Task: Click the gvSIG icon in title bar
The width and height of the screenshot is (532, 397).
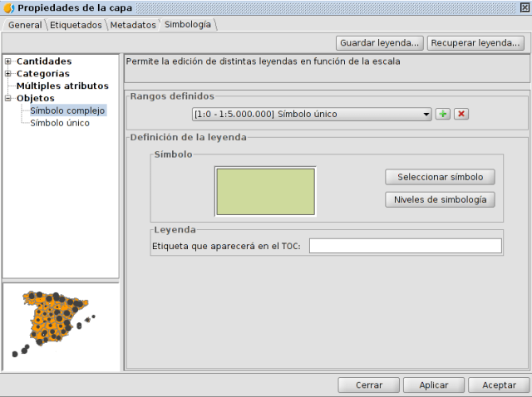Action: [9, 7]
